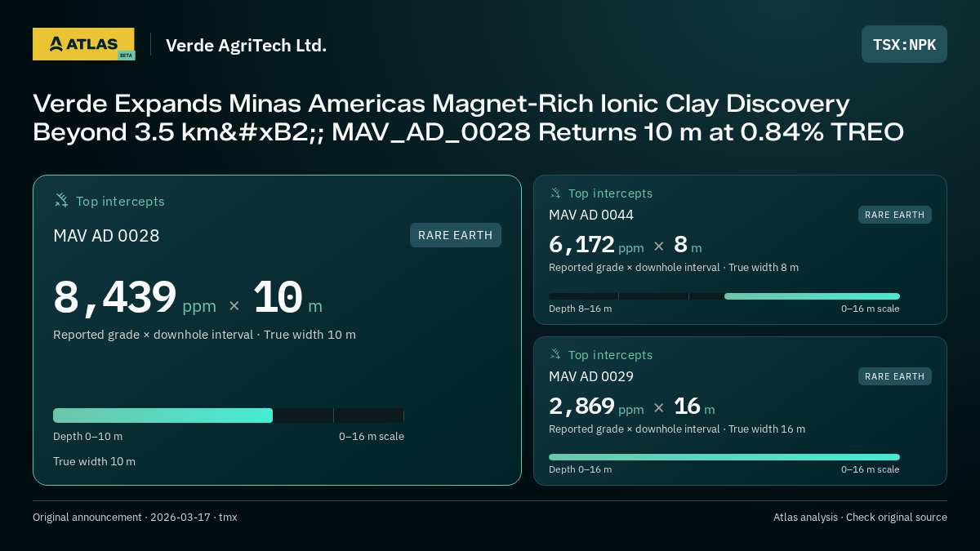The width and height of the screenshot is (980, 551).
Task: Click the TSX:NPK ticker badge
Action: click(x=904, y=44)
